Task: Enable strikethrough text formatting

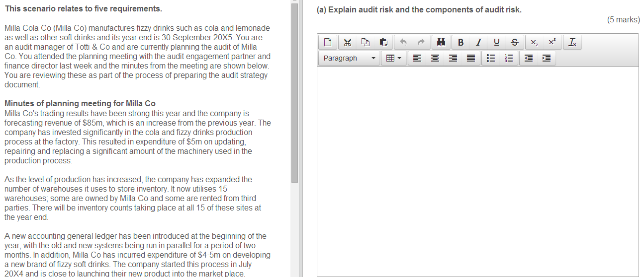Action: coord(514,43)
